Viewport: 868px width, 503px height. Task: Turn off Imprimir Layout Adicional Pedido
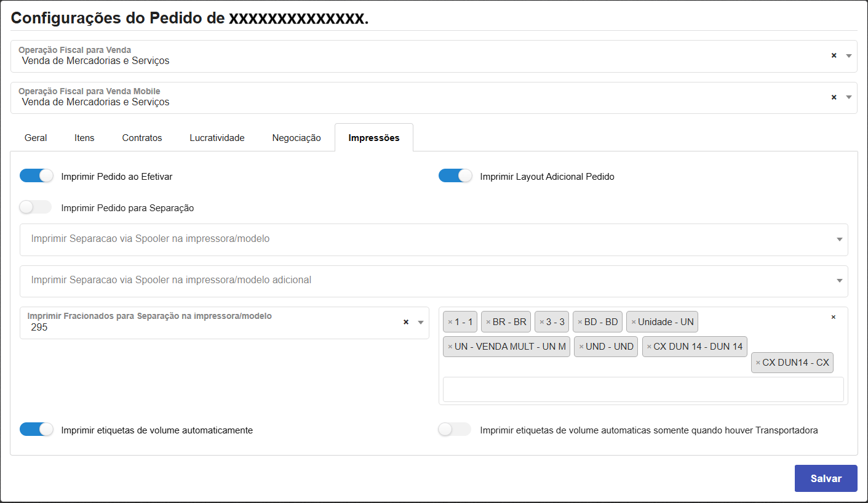tap(455, 176)
